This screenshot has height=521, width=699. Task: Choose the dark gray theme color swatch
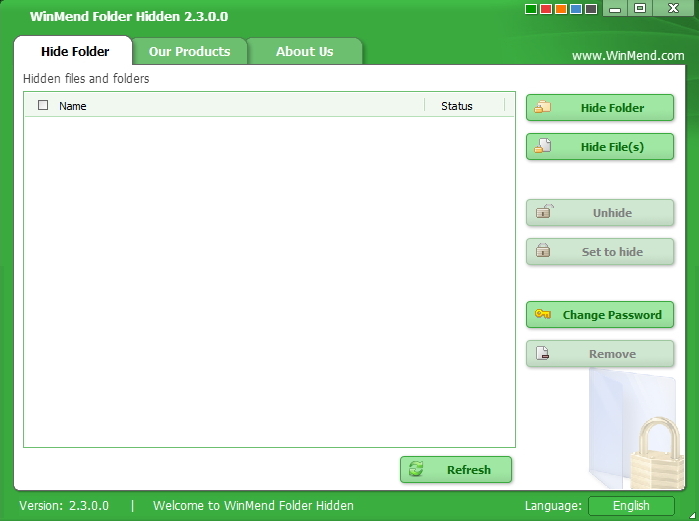(591, 9)
